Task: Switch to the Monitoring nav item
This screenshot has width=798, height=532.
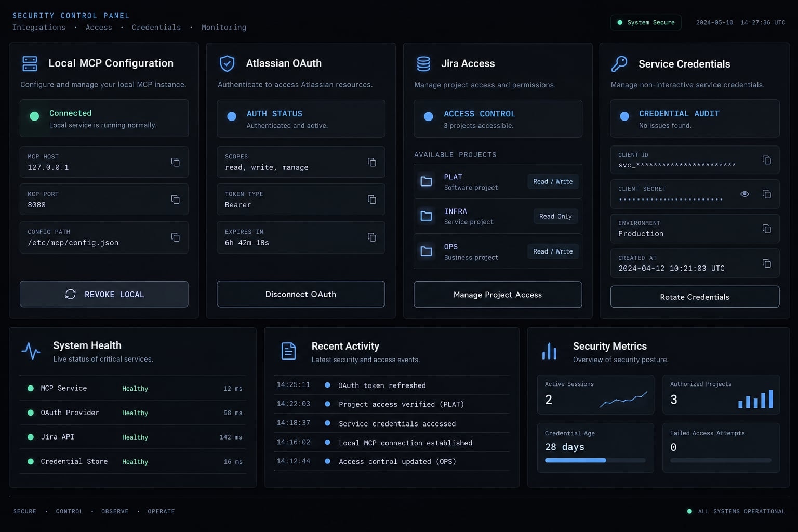Action: pos(224,28)
